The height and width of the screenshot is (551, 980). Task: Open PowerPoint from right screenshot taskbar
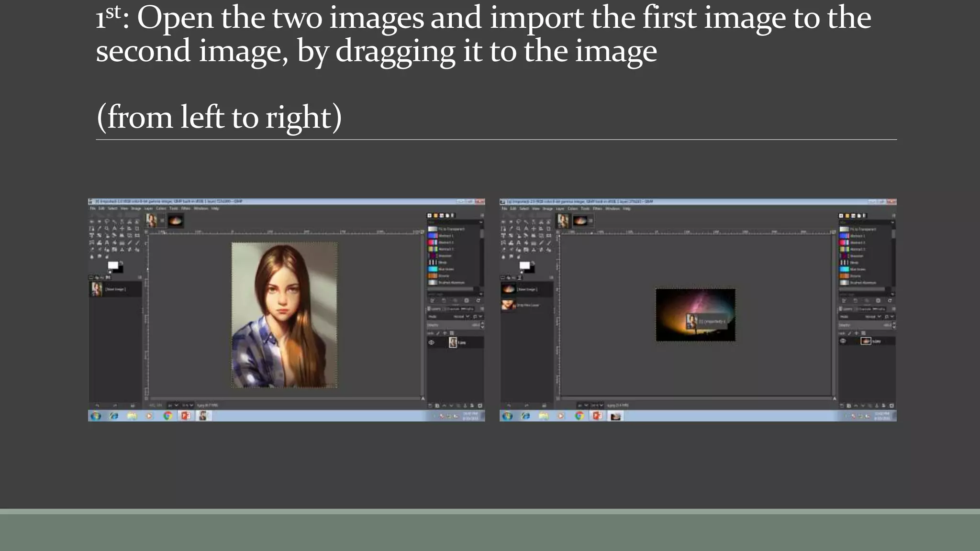click(x=597, y=416)
